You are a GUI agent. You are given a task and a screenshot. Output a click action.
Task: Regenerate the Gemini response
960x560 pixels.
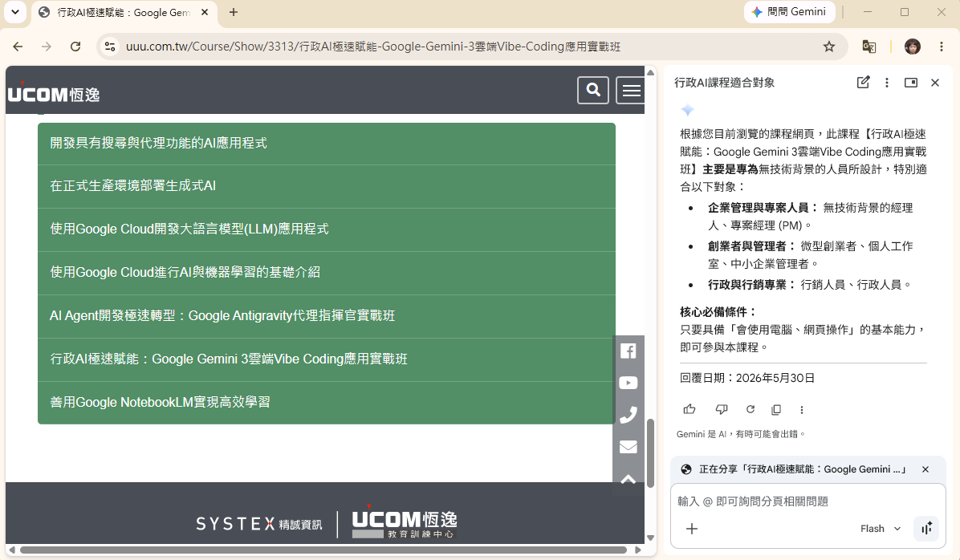[750, 409]
